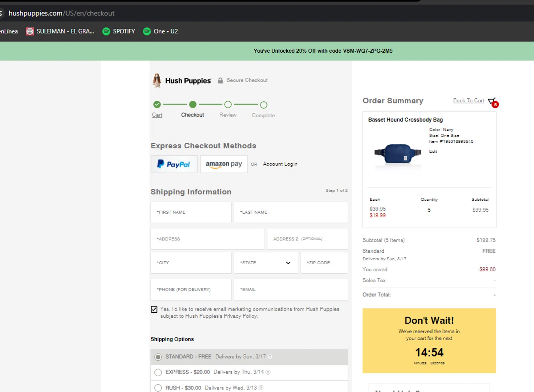Click the Standard shipping help question icon
534x392 pixels.
point(270,357)
